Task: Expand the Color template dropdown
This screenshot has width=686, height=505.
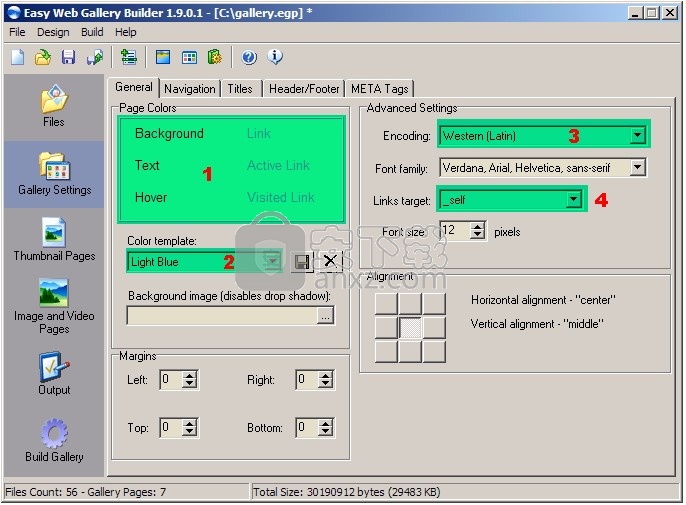Action: click(273, 262)
